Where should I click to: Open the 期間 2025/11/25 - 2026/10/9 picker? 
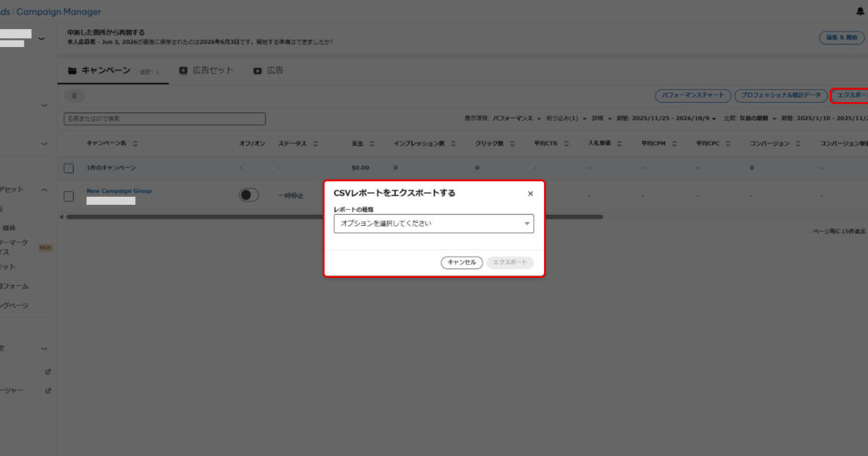(666, 118)
